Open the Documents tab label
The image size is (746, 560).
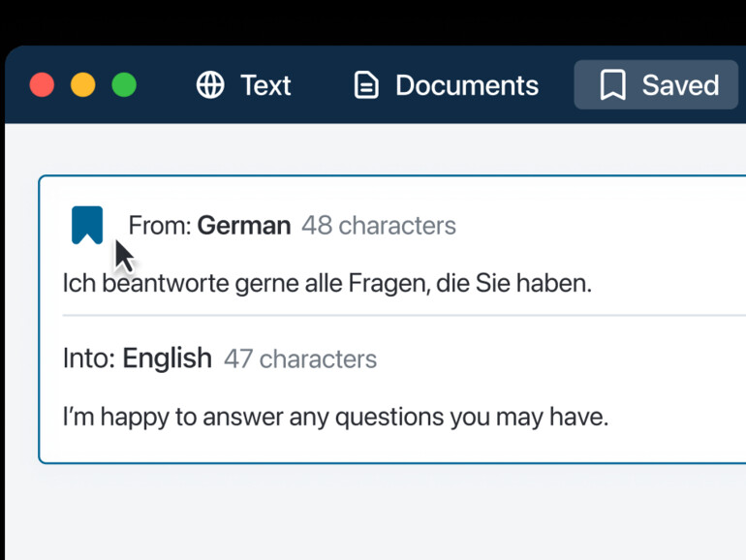coord(466,85)
